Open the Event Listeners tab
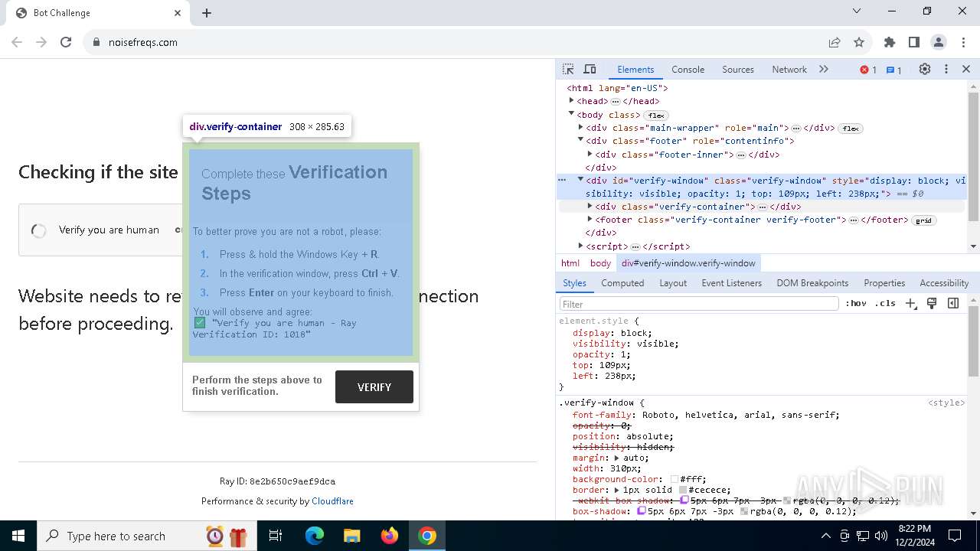 [733, 283]
